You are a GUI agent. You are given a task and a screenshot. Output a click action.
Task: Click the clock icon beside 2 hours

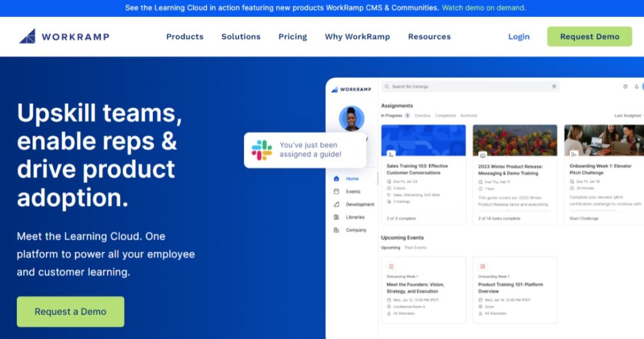point(389,188)
